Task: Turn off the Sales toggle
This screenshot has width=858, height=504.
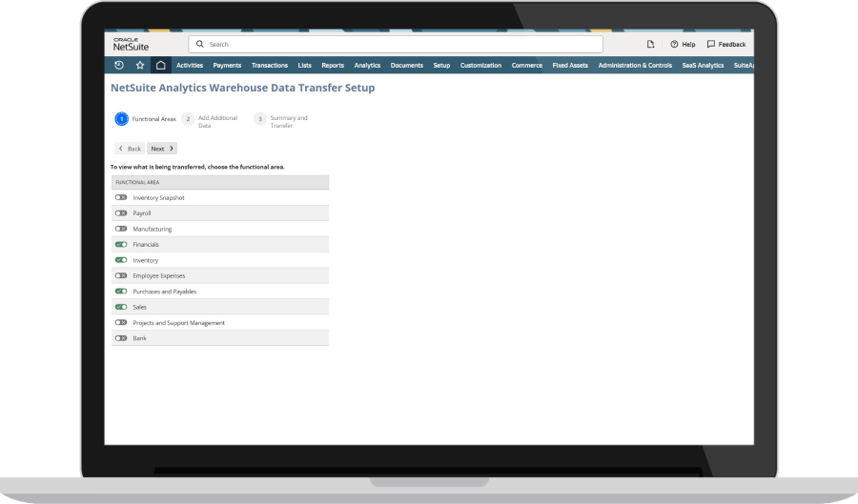Action: [x=121, y=308]
